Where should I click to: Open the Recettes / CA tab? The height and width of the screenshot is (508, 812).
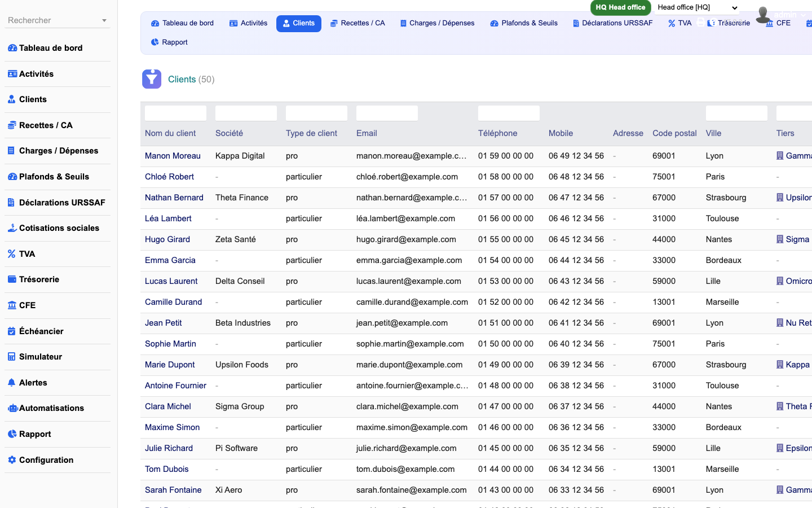point(358,23)
